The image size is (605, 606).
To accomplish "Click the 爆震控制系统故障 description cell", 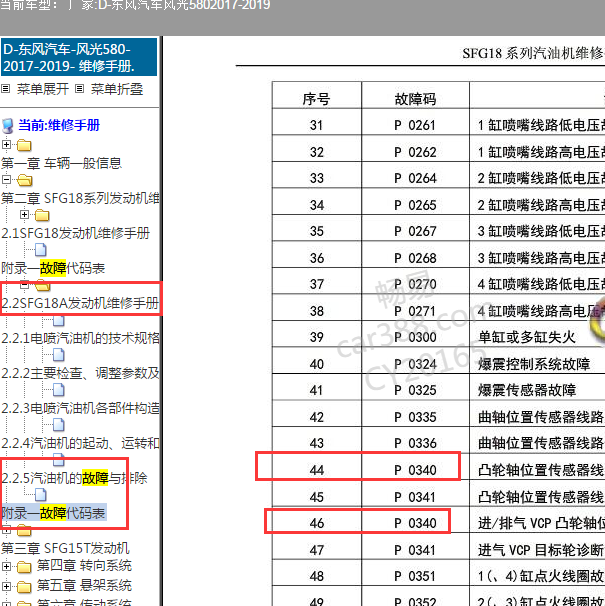I will (x=534, y=364).
